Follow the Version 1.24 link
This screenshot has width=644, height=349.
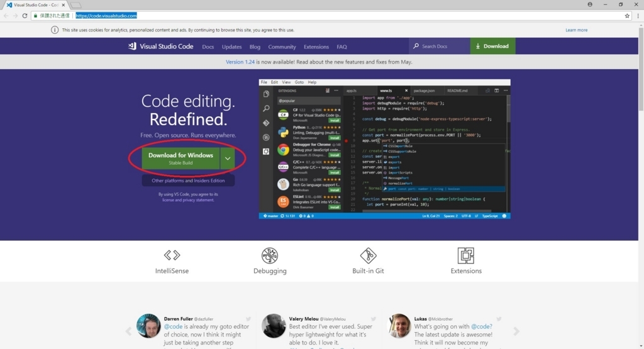(240, 62)
